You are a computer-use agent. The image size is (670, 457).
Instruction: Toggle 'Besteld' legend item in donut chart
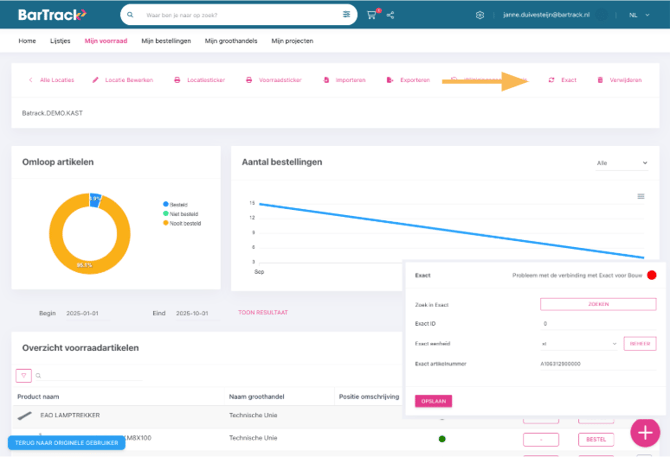click(x=177, y=204)
